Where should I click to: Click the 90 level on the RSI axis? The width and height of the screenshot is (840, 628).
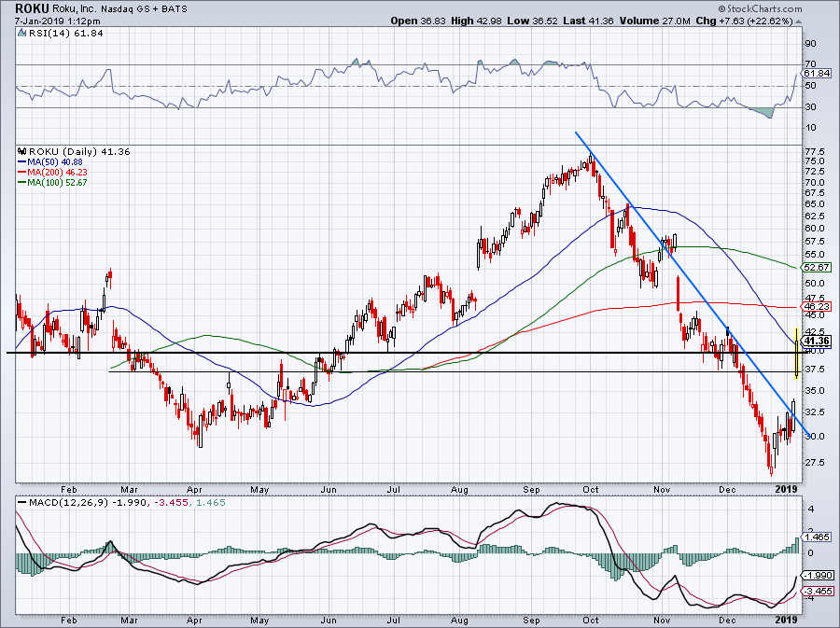[x=810, y=44]
